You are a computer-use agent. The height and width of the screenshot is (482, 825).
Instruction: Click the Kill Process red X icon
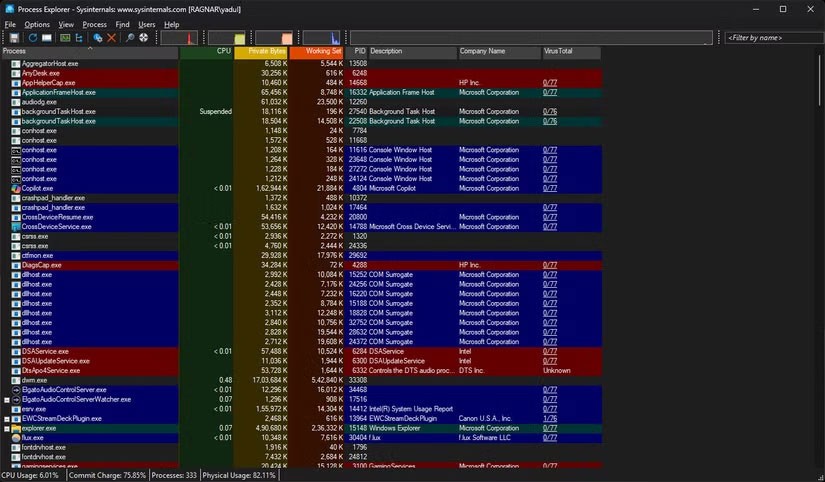[x=112, y=38]
